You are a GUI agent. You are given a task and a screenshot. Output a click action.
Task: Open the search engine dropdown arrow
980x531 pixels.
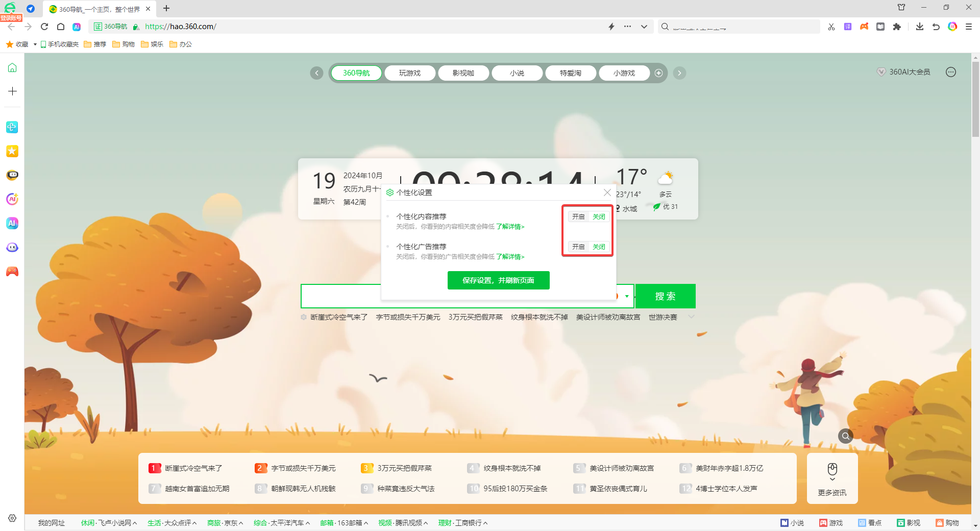point(627,296)
